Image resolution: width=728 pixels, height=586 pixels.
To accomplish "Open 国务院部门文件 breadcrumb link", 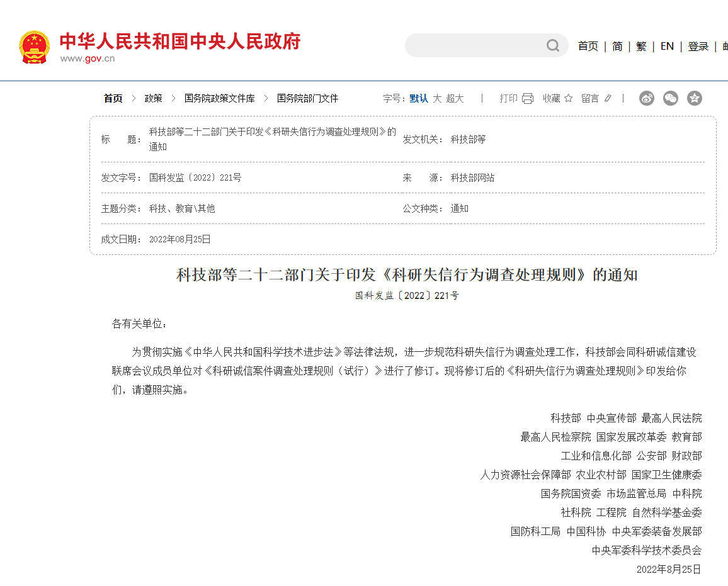I will point(307,98).
